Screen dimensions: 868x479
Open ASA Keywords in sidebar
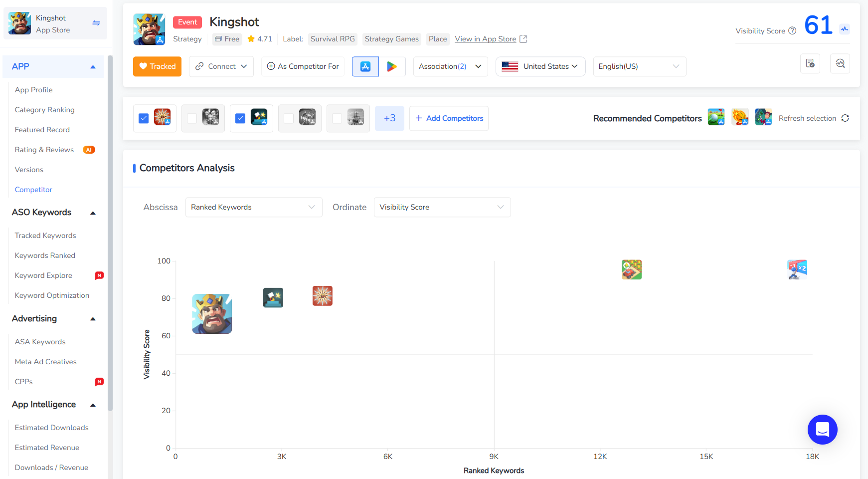[x=40, y=342]
